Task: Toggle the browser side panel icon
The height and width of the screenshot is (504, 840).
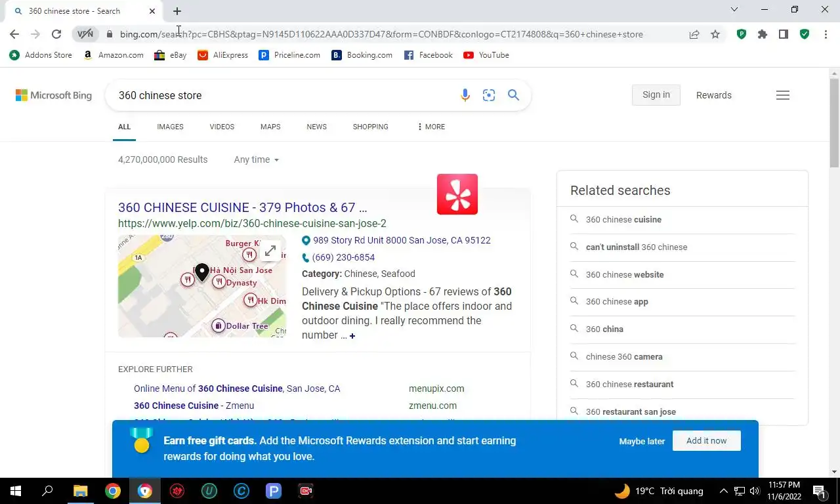Action: (x=784, y=34)
